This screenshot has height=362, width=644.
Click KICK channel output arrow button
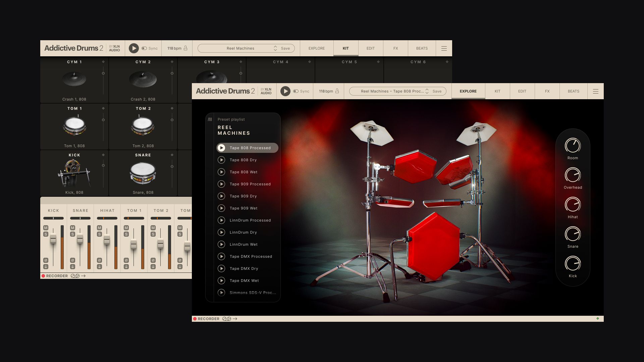46,267
